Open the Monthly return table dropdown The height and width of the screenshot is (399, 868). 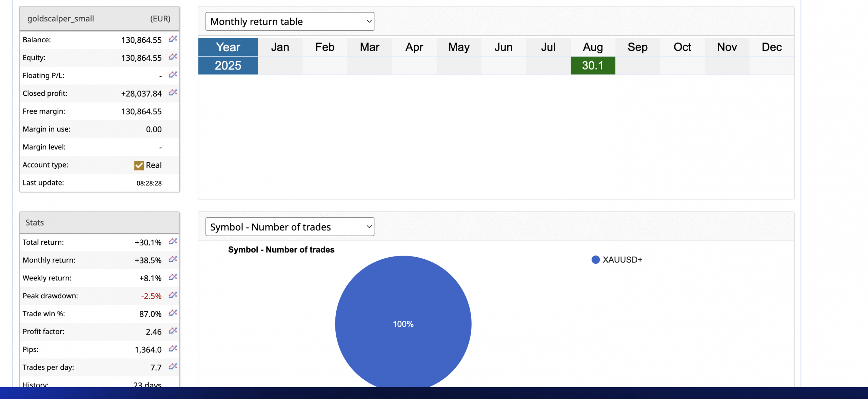(290, 21)
